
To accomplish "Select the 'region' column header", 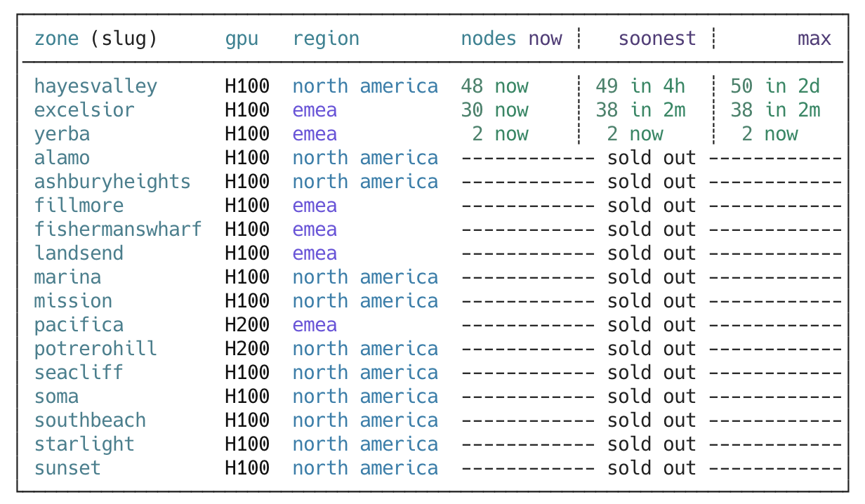I will tap(326, 39).
